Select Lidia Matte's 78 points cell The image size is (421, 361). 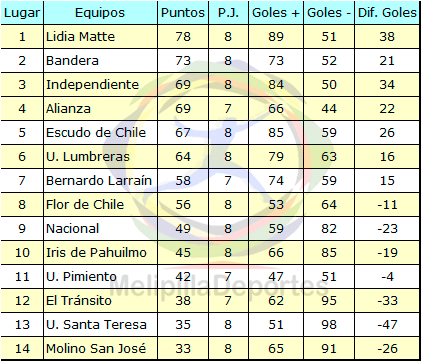(x=183, y=37)
